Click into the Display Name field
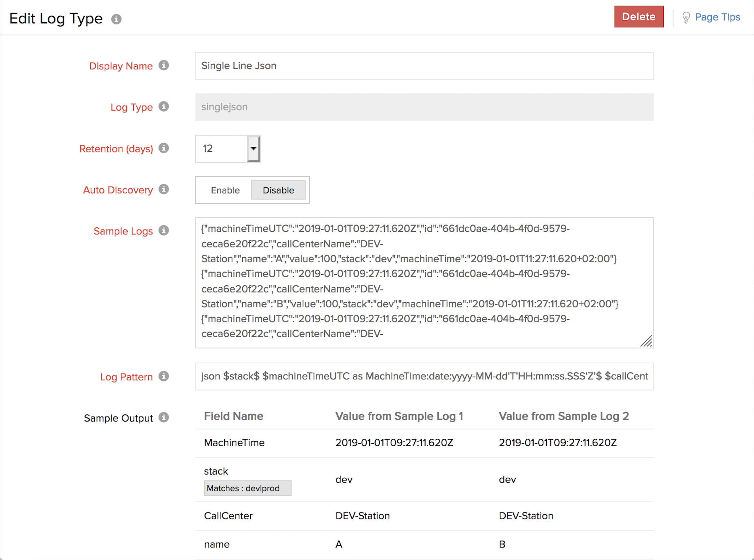 (x=424, y=66)
